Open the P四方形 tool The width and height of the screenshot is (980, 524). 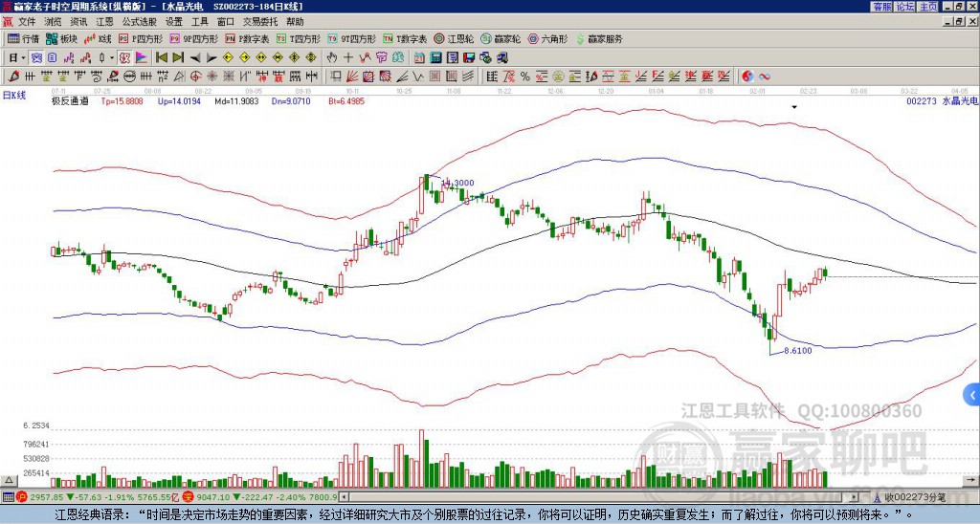141,38
